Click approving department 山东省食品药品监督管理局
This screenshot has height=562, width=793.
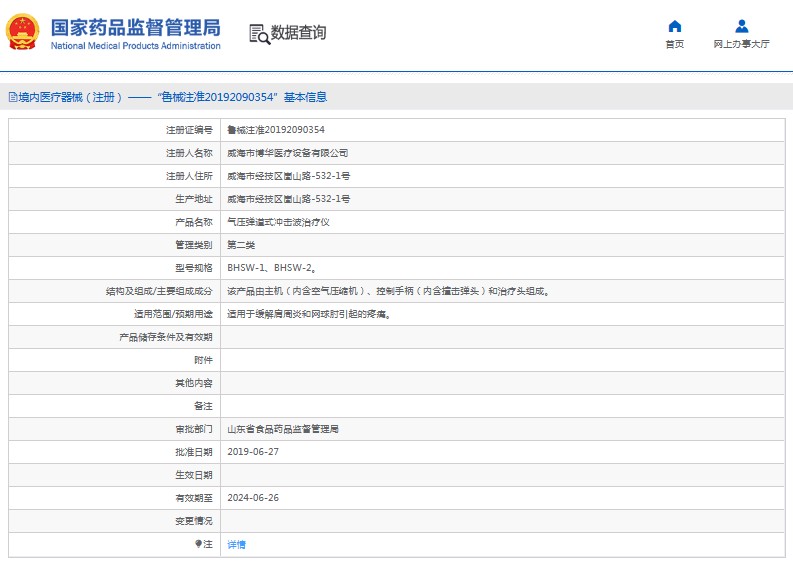click(x=283, y=429)
